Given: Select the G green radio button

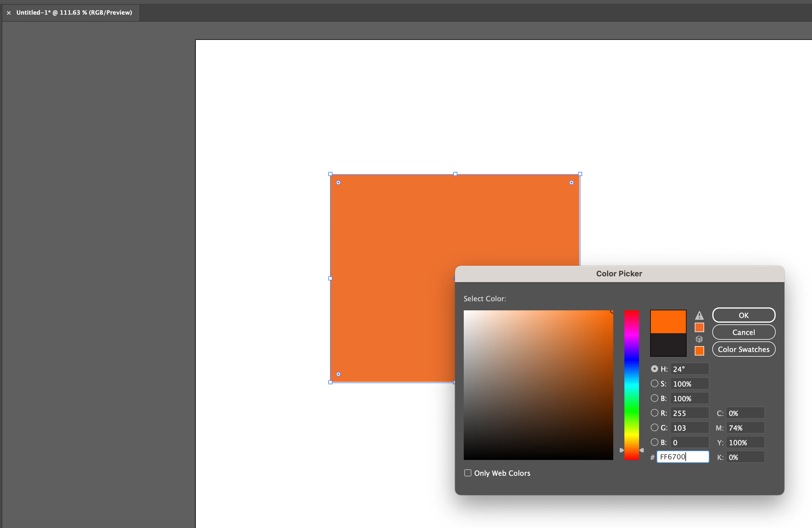Looking at the screenshot, I should (654, 428).
